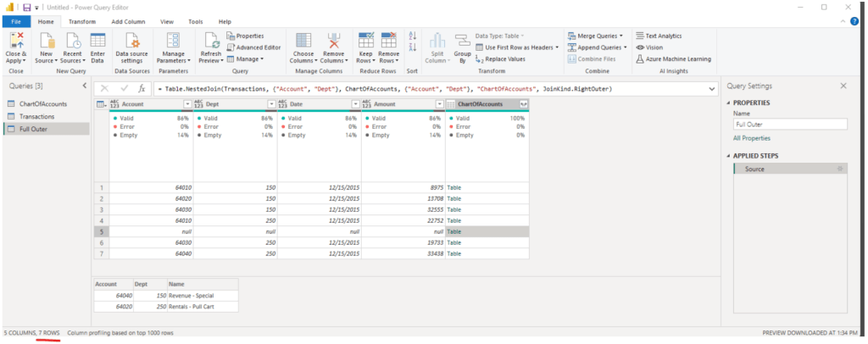Sort ascending with the A-Z icon
Screen dimensions: 868x344
click(x=413, y=36)
